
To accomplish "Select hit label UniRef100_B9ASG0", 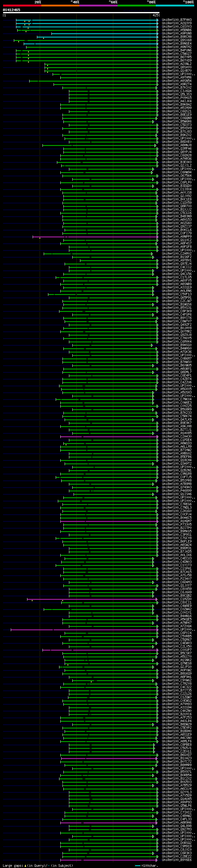I will pos(177,345).
